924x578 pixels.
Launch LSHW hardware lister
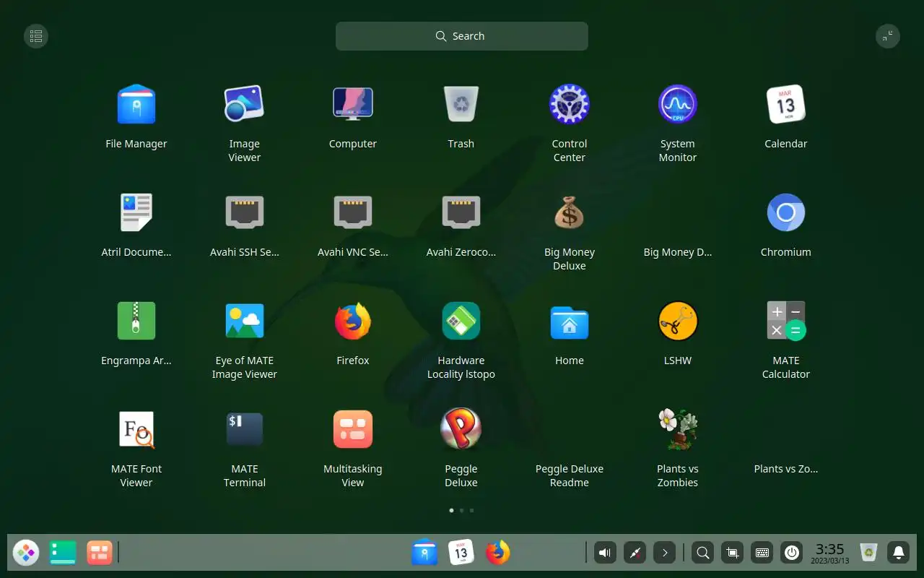click(x=678, y=321)
